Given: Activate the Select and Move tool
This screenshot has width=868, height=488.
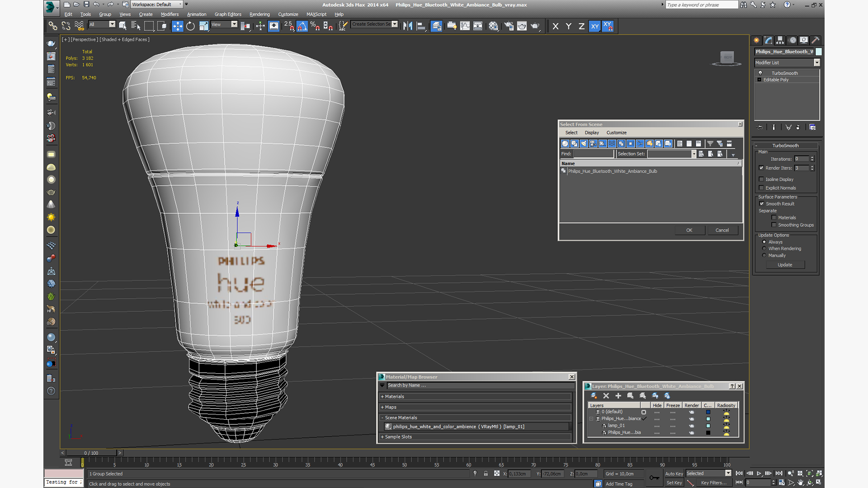Looking at the screenshot, I should (177, 26).
